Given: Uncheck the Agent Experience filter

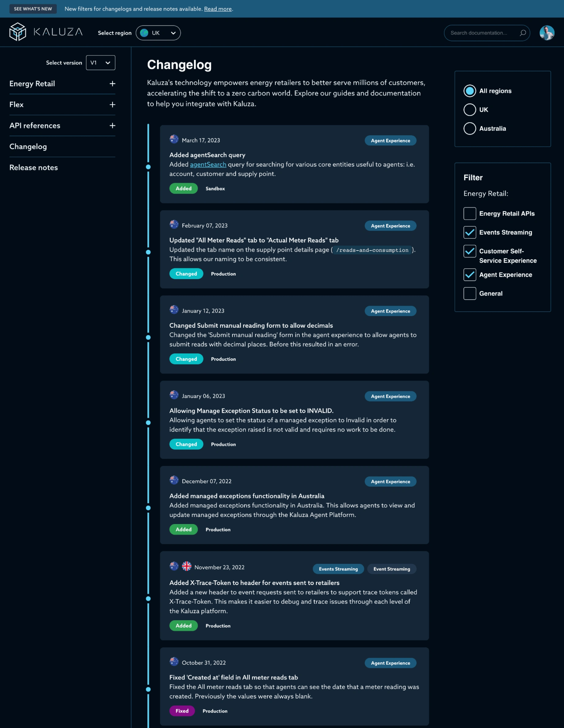Looking at the screenshot, I should pos(469,275).
